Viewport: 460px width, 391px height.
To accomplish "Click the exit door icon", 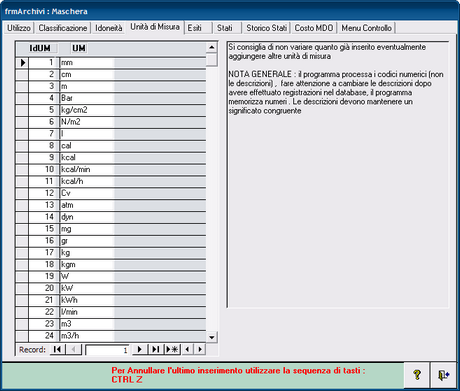I will 444,375.
